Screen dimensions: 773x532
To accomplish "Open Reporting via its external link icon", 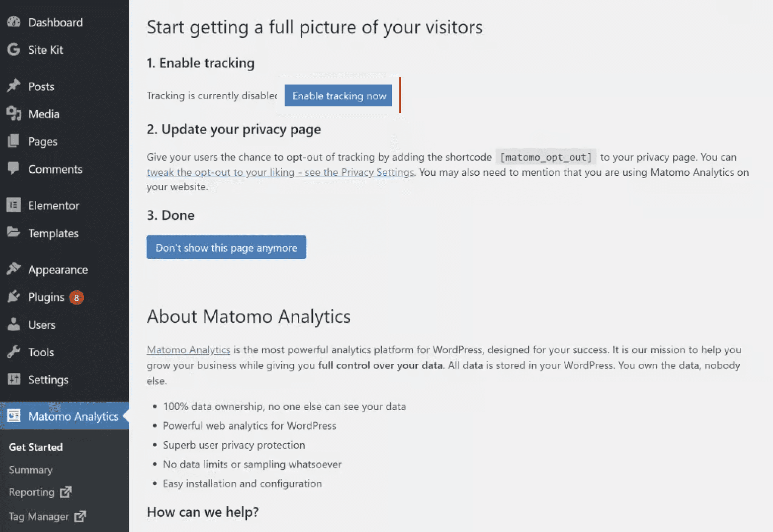I will point(66,492).
